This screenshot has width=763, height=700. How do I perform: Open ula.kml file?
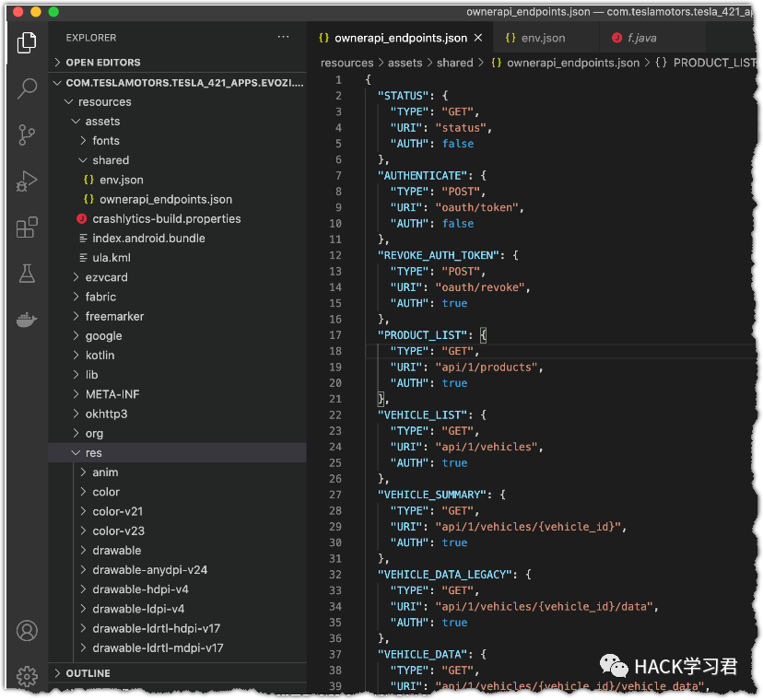(177, 257)
